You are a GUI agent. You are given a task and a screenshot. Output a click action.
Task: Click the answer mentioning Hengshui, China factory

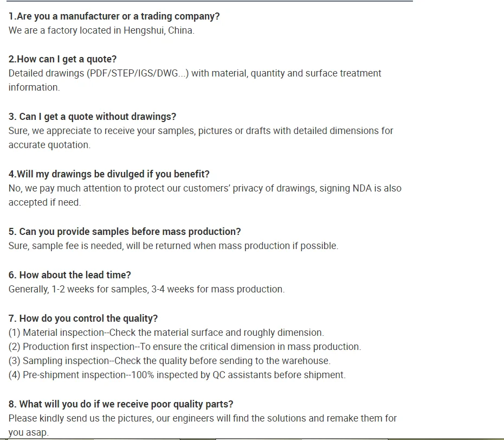point(101,30)
